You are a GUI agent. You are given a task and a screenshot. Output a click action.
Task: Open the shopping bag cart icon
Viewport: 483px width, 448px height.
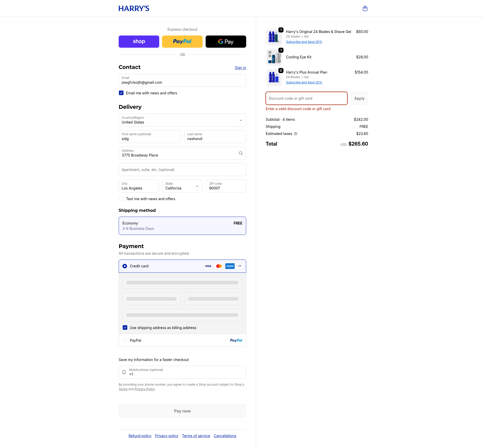pyautogui.click(x=365, y=9)
